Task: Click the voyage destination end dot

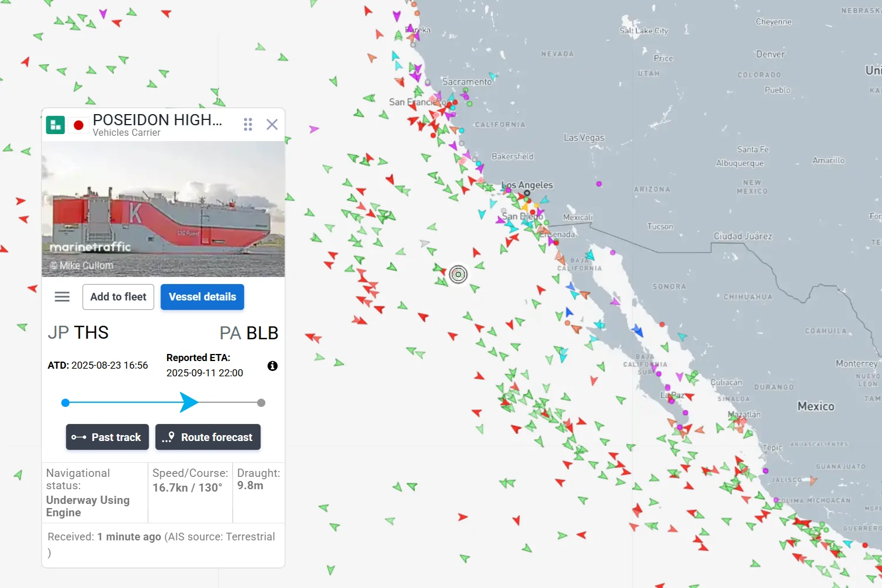Action: click(x=261, y=403)
